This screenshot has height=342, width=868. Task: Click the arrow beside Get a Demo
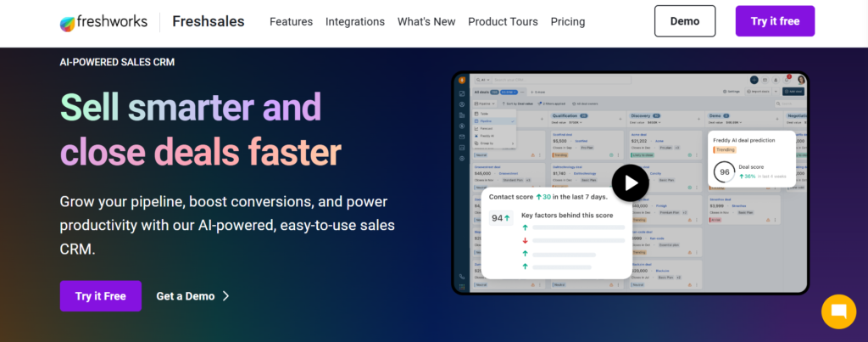pos(225,296)
